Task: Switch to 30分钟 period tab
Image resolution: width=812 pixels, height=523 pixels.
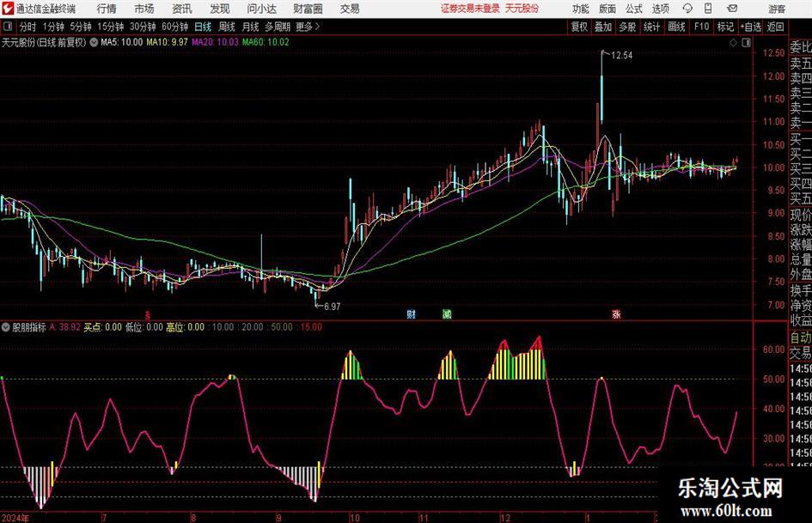Action: (143, 27)
